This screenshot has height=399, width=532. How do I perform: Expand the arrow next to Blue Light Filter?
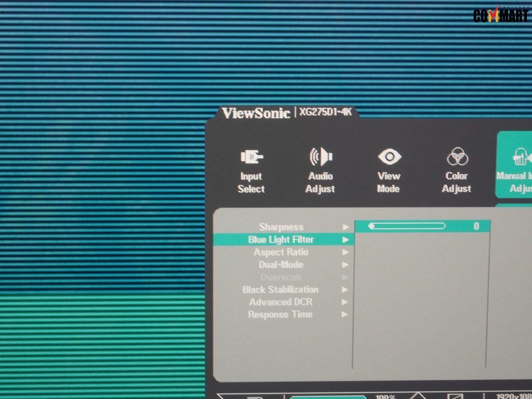coord(345,239)
